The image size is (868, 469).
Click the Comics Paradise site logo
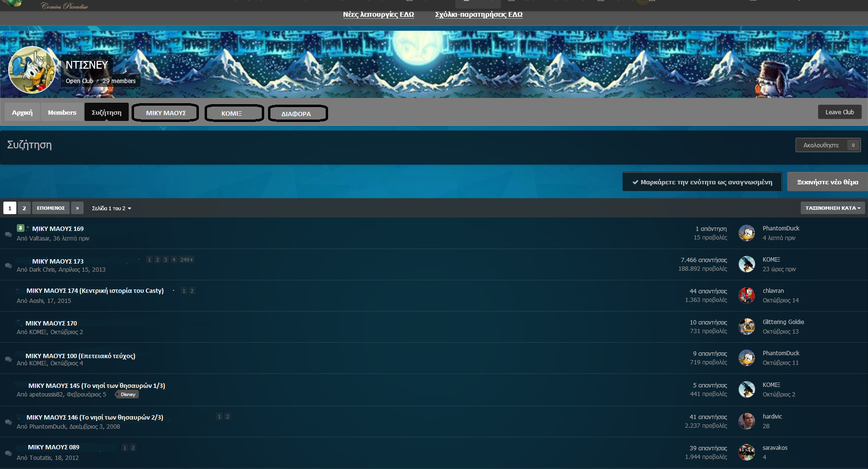[x=64, y=6]
